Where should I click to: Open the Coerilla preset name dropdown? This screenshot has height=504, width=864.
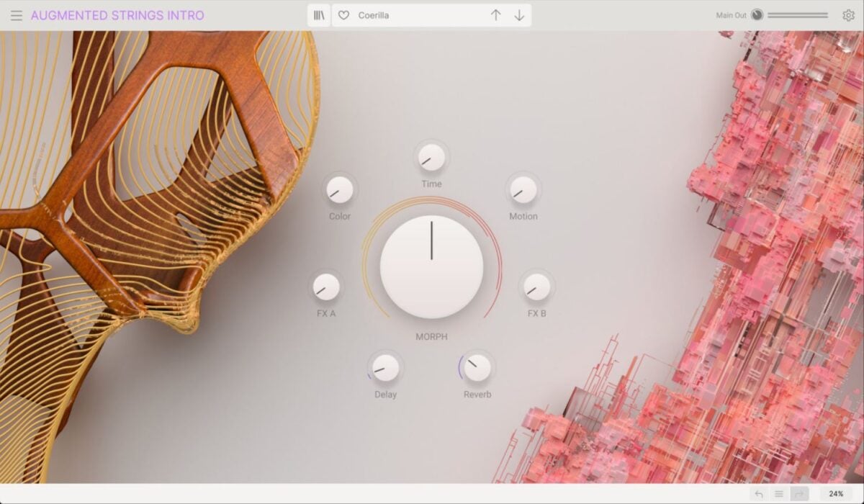pos(403,14)
